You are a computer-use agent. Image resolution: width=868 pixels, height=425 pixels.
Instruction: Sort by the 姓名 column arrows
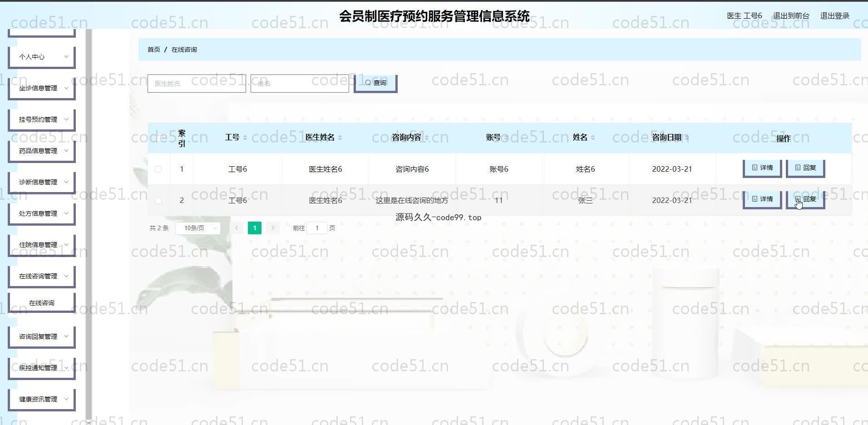(593, 138)
